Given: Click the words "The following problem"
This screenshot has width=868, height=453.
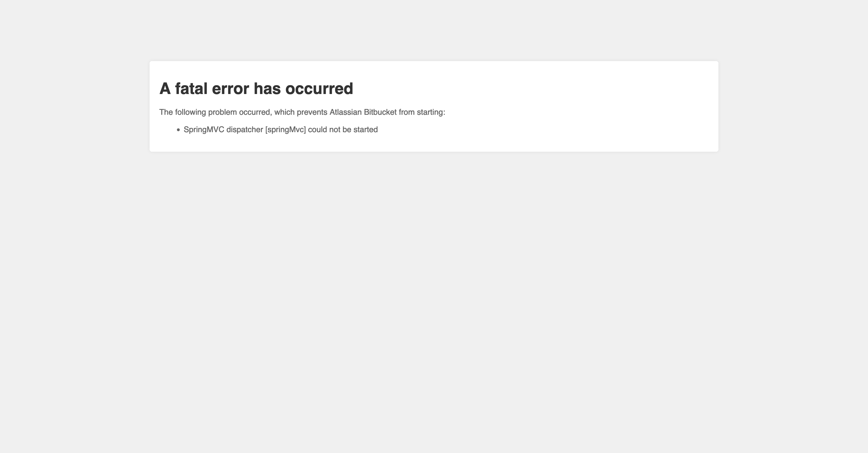Looking at the screenshot, I should pos(198,112).
